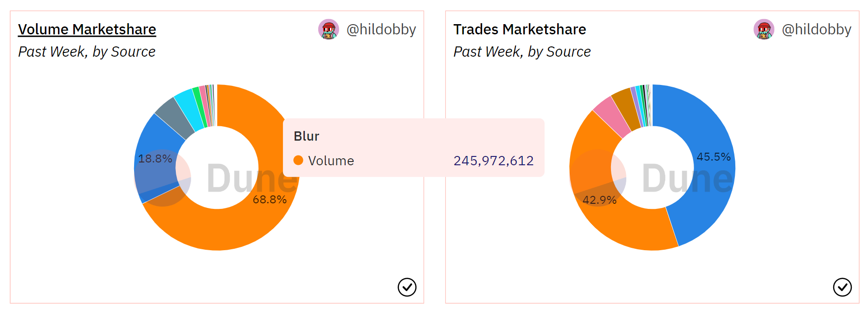
Task: Open @hildobby profile from Trades Marketshare card
Action: coord(817,30)
